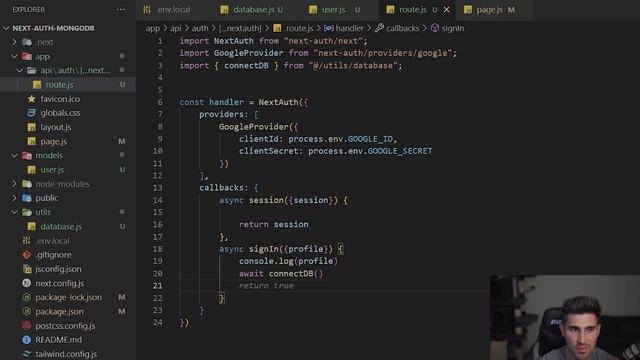Click the public folder icon
The width and height of the screenshot is (640, 360).
point(27,198)
